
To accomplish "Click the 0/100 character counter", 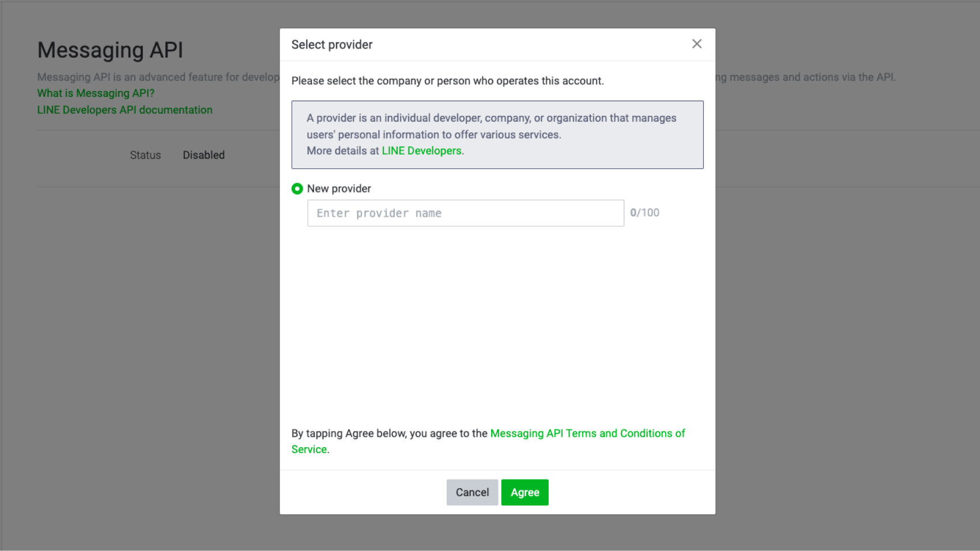I will (x=644, y=213).
